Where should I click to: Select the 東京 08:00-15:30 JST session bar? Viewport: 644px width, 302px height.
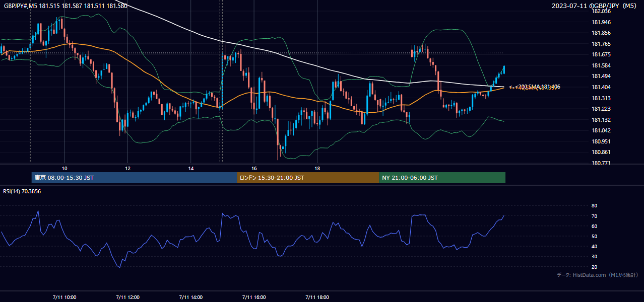(134, 178)
